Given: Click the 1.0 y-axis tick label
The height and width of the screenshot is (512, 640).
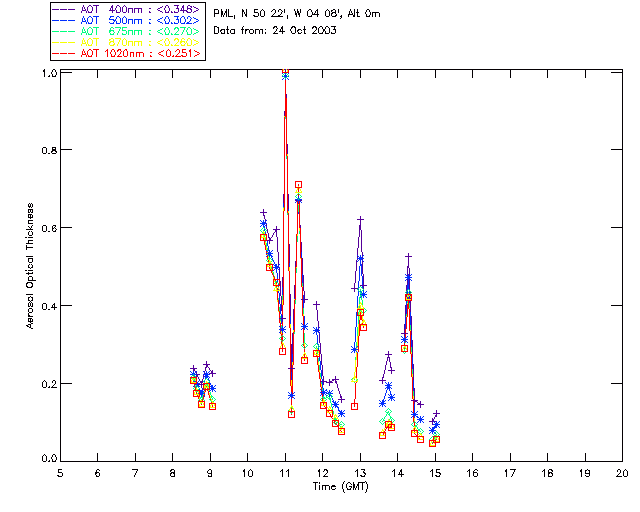Looking at the screenshot, I should tap(49, 73).
